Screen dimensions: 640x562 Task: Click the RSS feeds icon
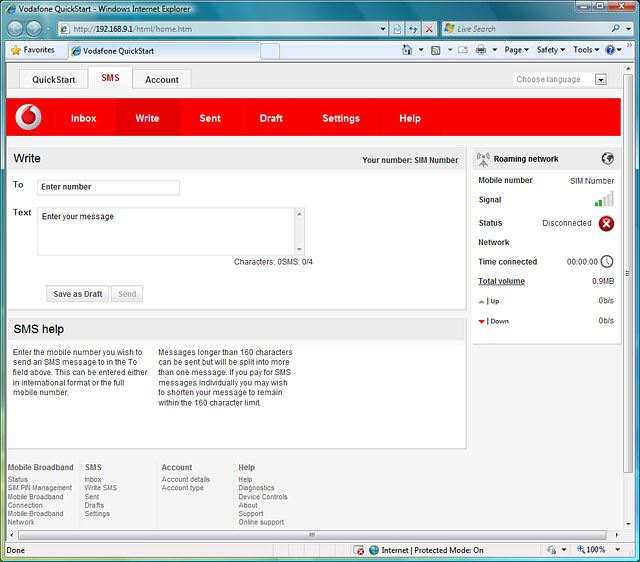[x=436, y=50]
